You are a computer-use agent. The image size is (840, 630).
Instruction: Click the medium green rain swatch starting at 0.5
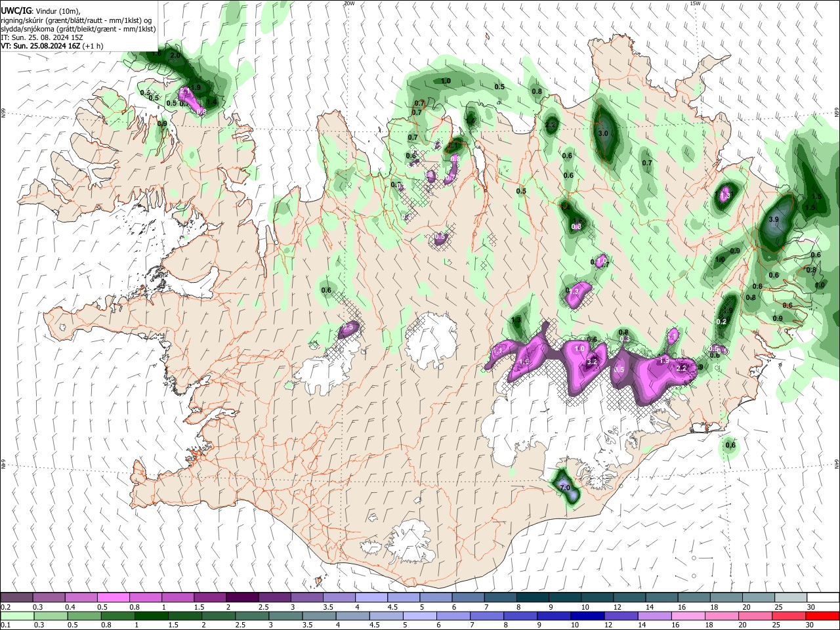(x=84, y=616)
